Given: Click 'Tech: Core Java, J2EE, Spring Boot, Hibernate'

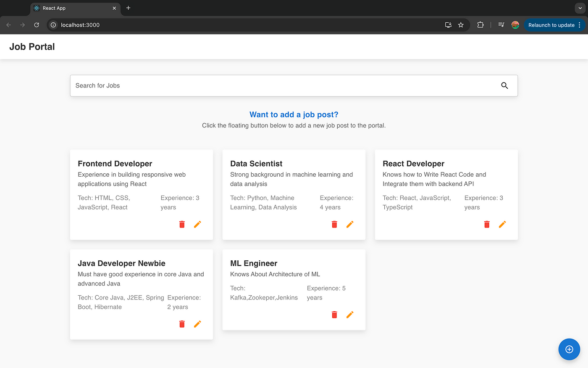Looking at the screenshot, I should (121, 302).
